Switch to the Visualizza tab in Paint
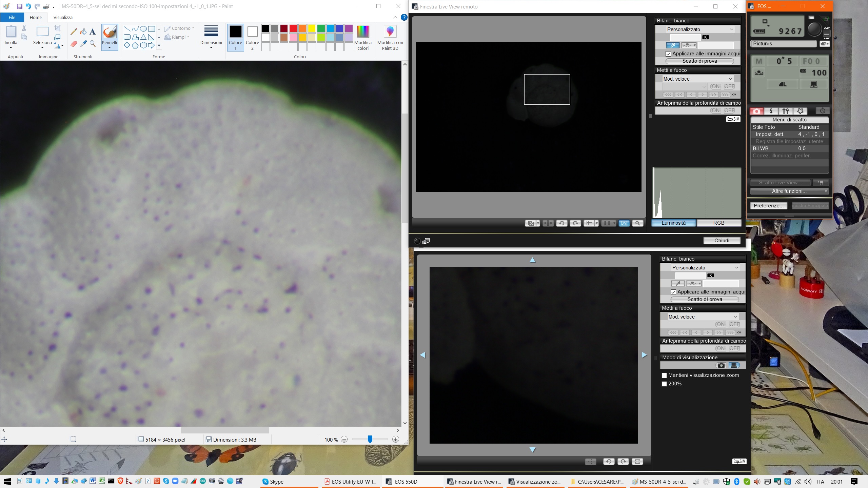 click(63, 17)
